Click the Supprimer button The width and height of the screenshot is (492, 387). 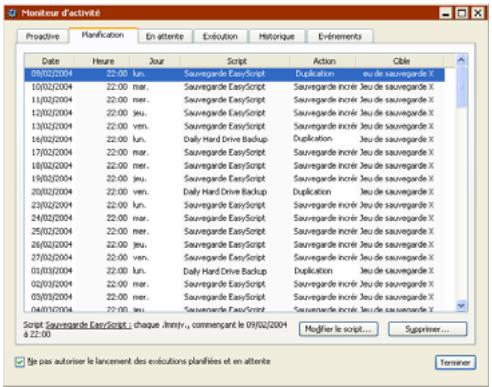[427, 329]
